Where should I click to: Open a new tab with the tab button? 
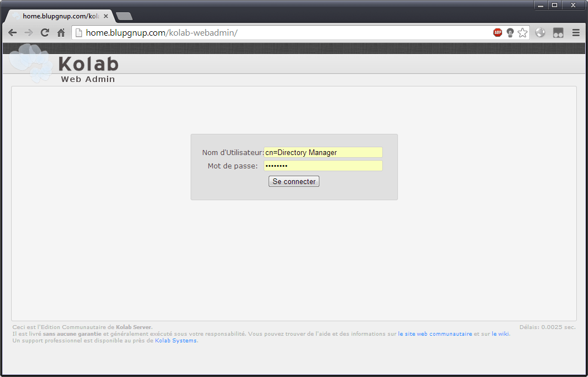tap(124, 16)
